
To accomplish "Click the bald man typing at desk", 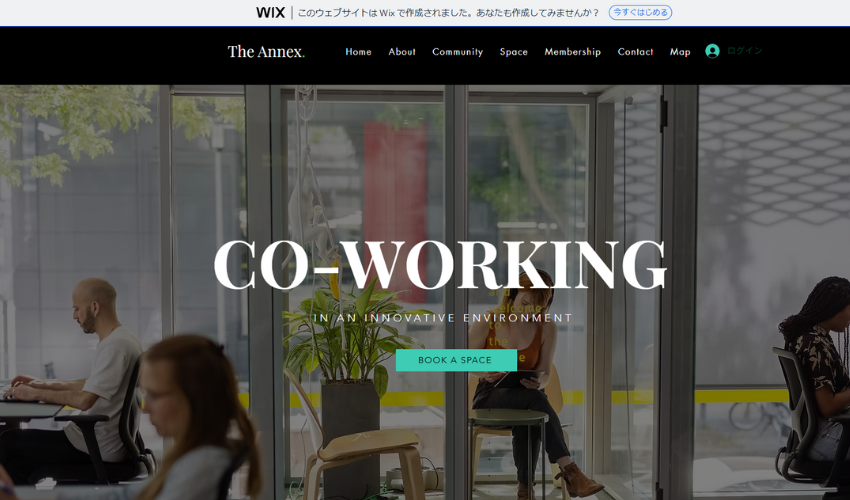I will pos(81,380).
